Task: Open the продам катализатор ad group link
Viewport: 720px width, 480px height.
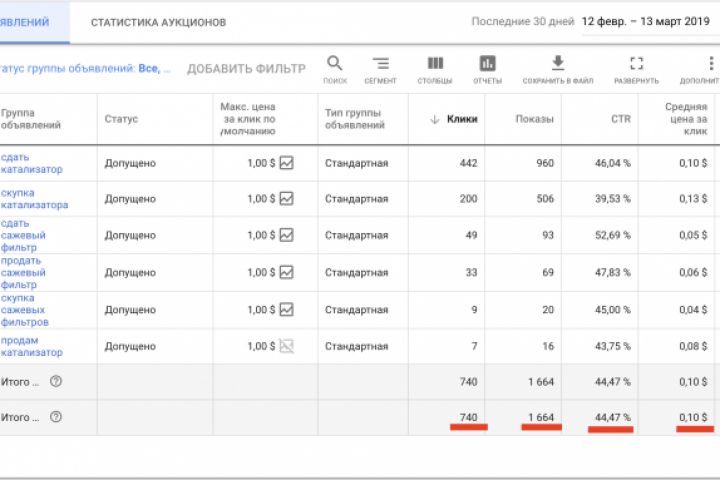Action: pos(31,346)
